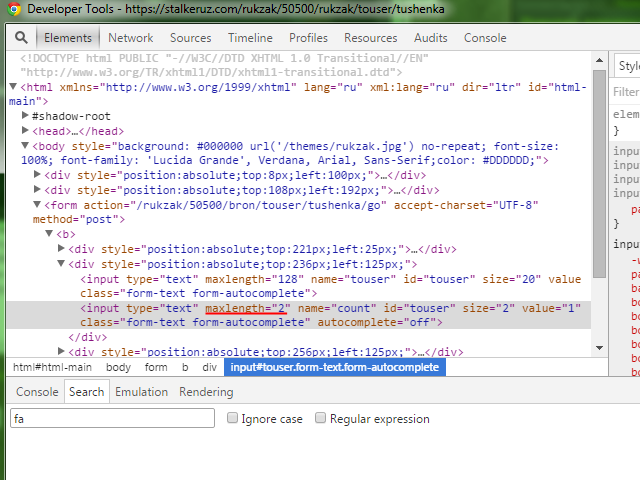The width and height of the screenshot is (640, 480).
Task: Click the form item in the breadcrumb bar
Action: (155, 367)
